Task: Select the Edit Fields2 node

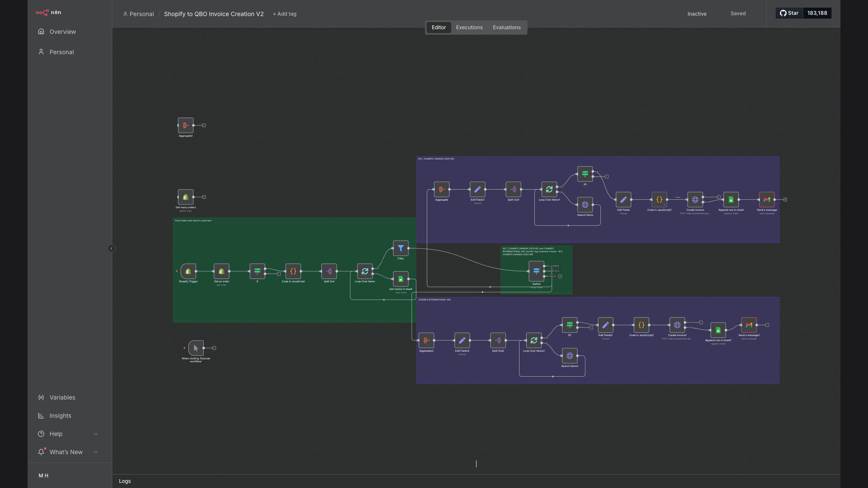Action: (605, 325)
